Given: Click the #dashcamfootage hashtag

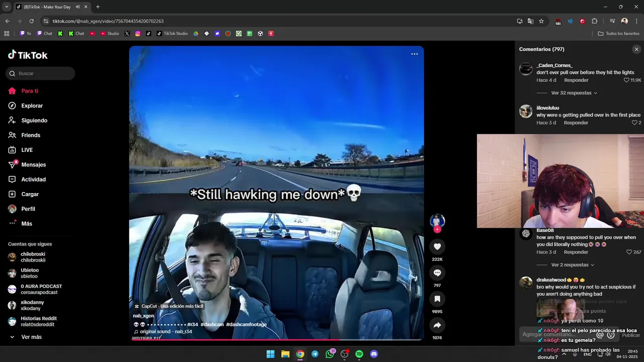Looking at the screenshot, I should [247, 324].
